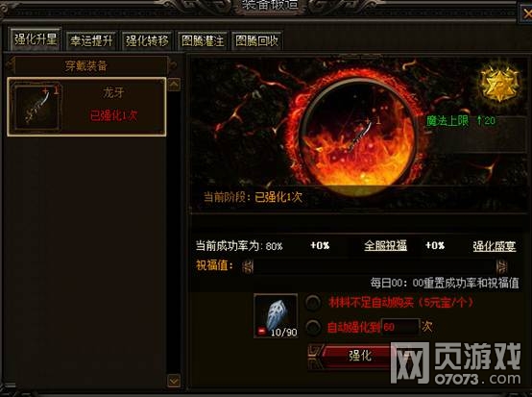Viewport: 532px width, 397px height.
Task: Click the sword inside the fire ring
Action: pyautogui.click(x=361, y=137)
